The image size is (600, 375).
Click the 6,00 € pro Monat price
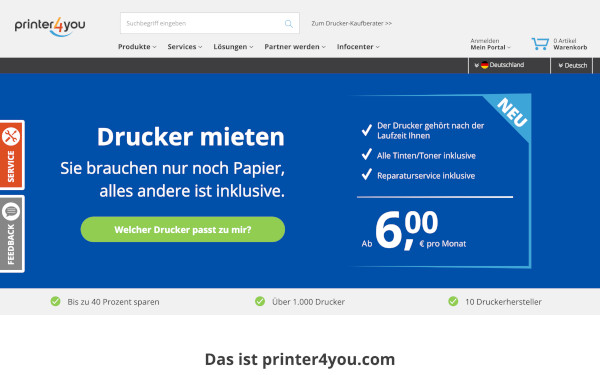pyautogui.click(x=414, y=231)
